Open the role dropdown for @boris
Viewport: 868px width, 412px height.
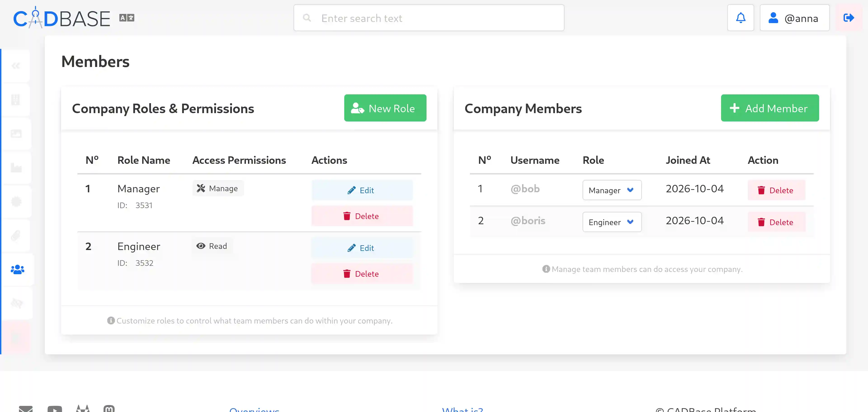(612, 222)
